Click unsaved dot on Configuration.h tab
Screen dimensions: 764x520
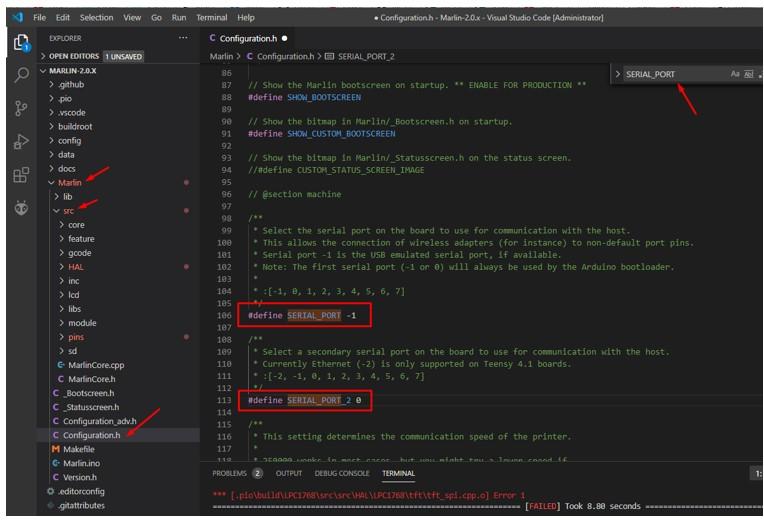(284, 39)
